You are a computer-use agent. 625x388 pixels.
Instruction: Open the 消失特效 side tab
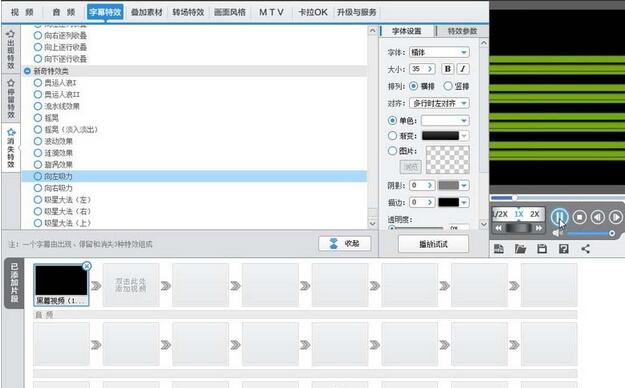[11, 148]
